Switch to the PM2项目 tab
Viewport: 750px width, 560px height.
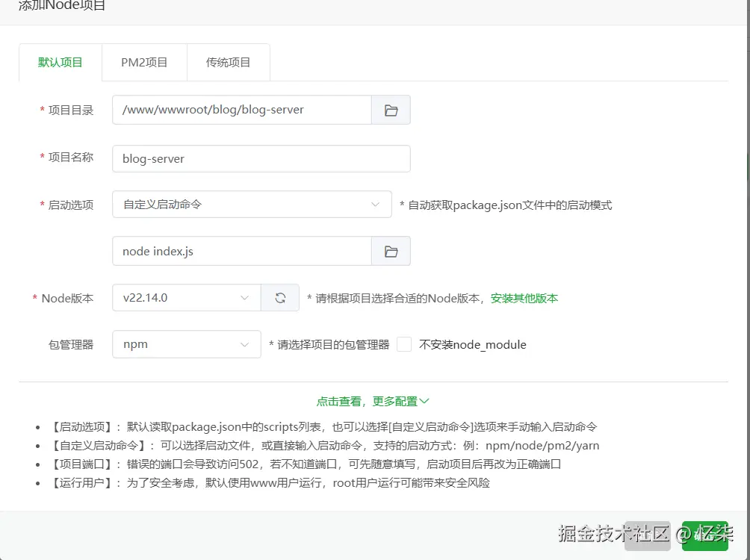144,62
